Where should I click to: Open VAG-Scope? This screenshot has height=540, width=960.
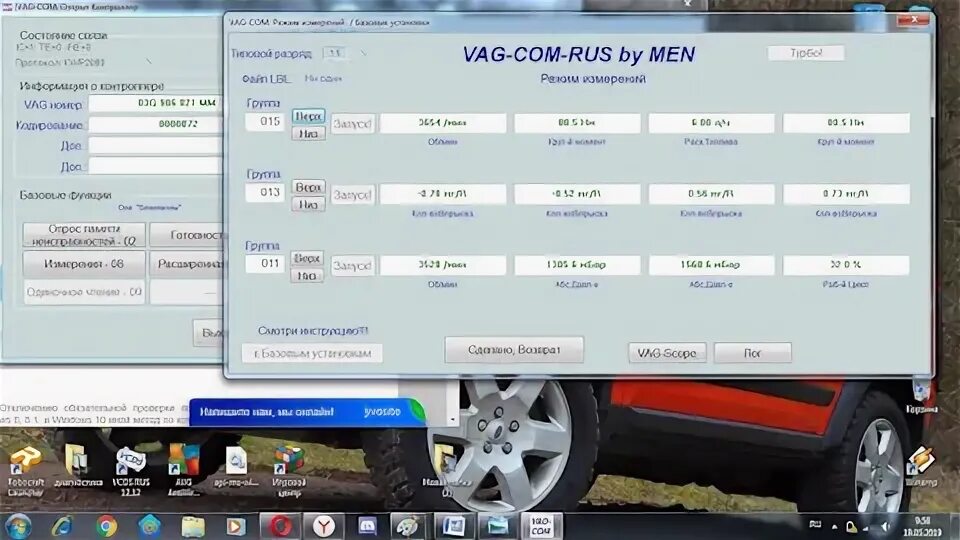(667, 353)
